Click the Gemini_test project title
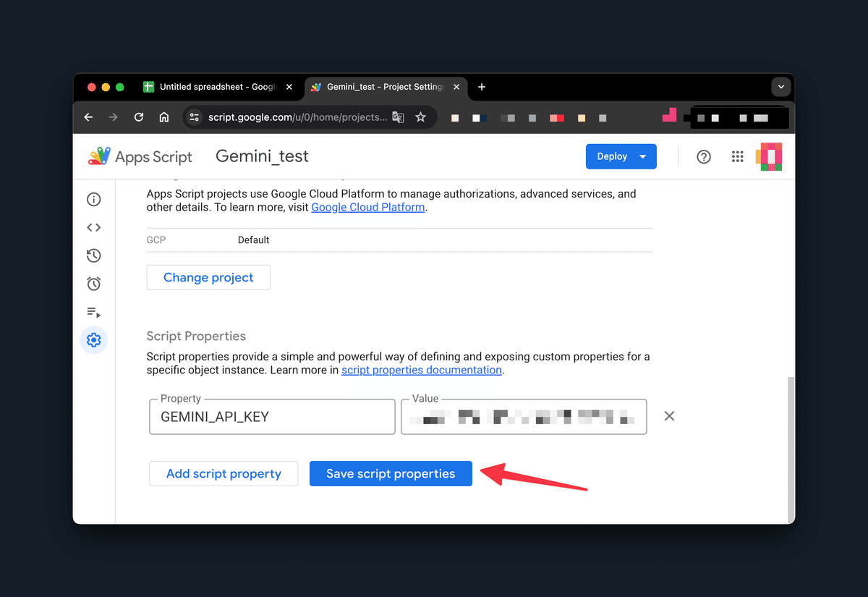868x597 pixels. [263, 156]
